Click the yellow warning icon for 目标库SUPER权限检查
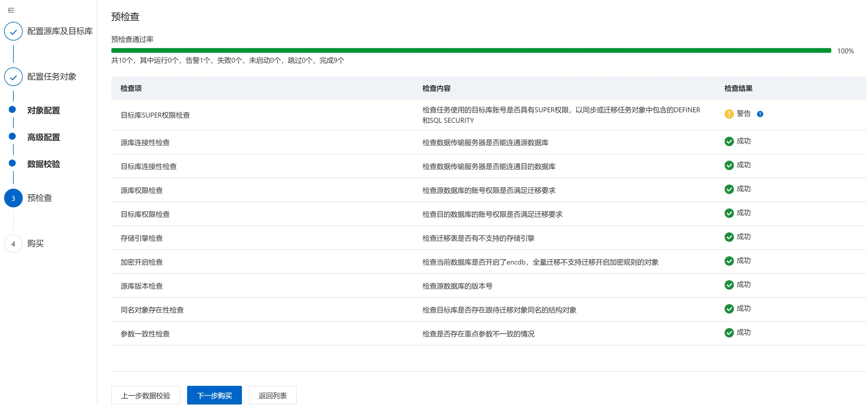The height and width of the screenshot is (408, 868). (x=729, y=114)
